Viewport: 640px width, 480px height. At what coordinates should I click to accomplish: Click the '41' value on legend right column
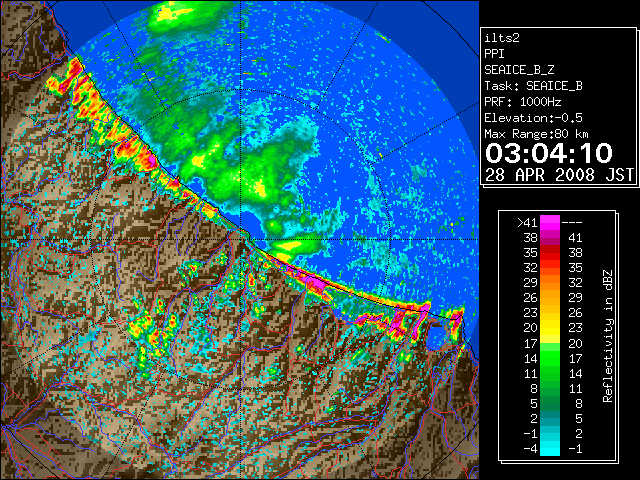click(575, 238)
